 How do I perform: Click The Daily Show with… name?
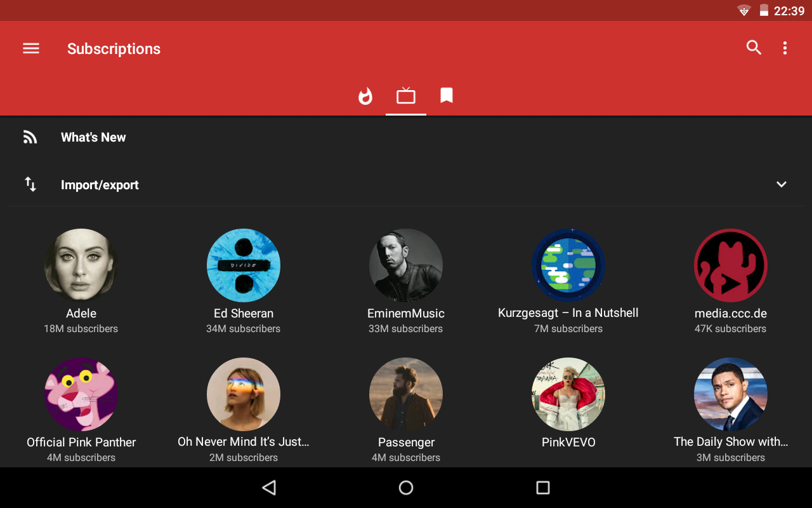click(x=731, y=442)
